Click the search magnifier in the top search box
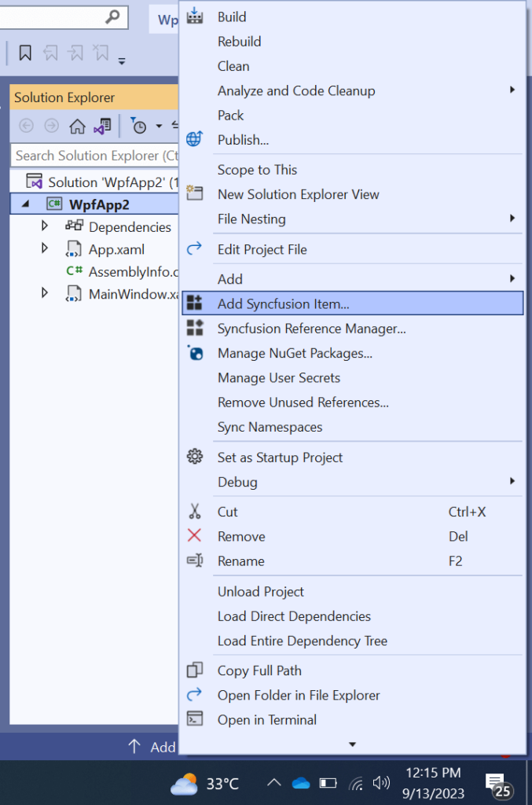Viewport: 532px width, 805px height. click(114, 17)
